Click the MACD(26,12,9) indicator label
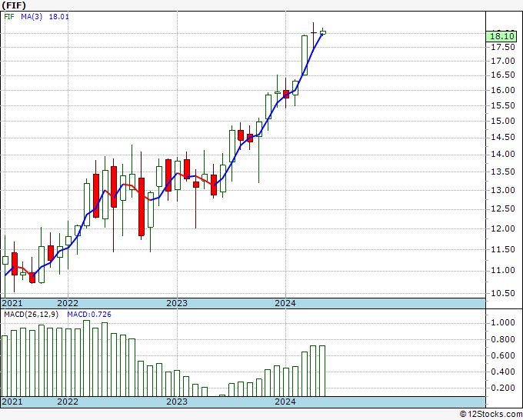 pos(32,315)
